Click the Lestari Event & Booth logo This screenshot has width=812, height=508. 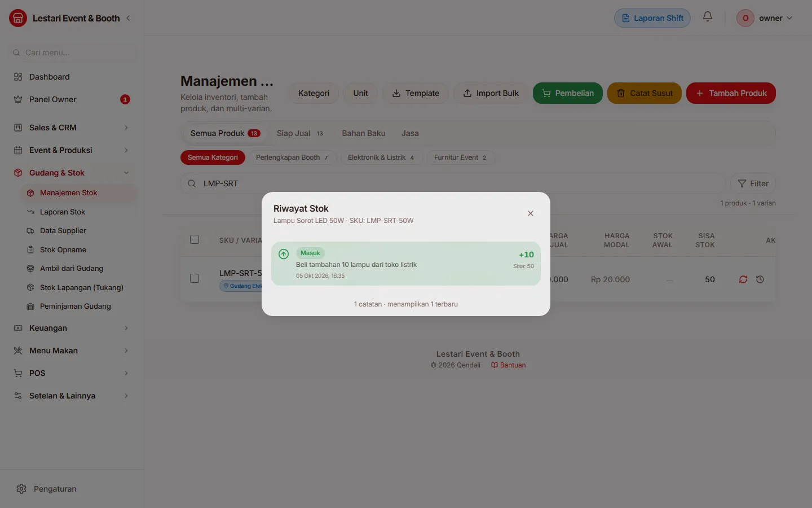click(18, 18)
